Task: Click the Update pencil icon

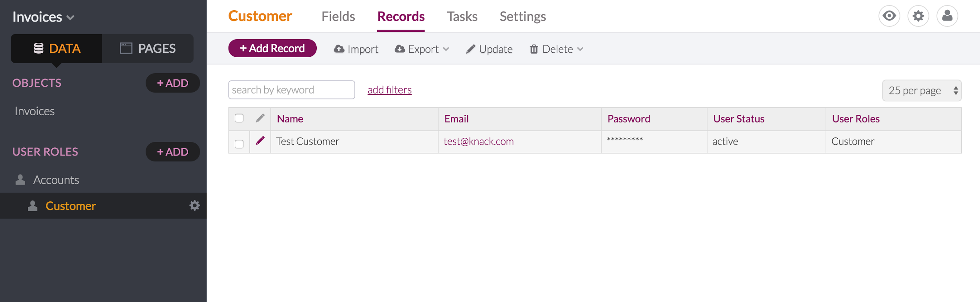Action: coord(470,49)
